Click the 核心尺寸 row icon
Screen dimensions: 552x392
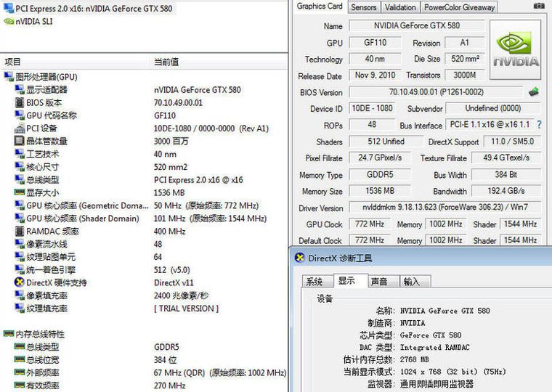pos(20,166)
